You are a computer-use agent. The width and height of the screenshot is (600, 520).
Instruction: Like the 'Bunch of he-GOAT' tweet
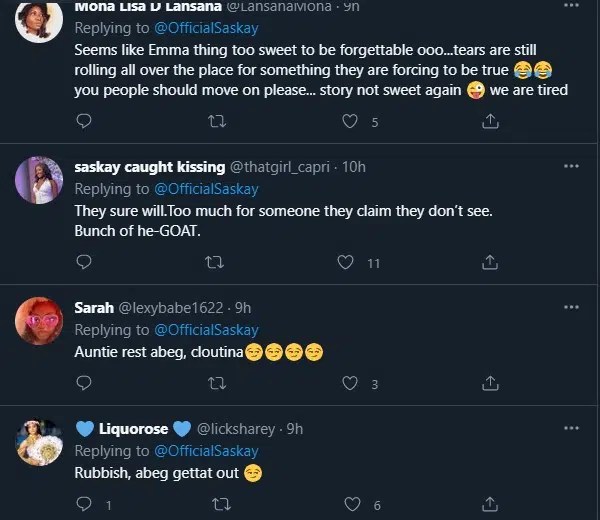[346, 262]
